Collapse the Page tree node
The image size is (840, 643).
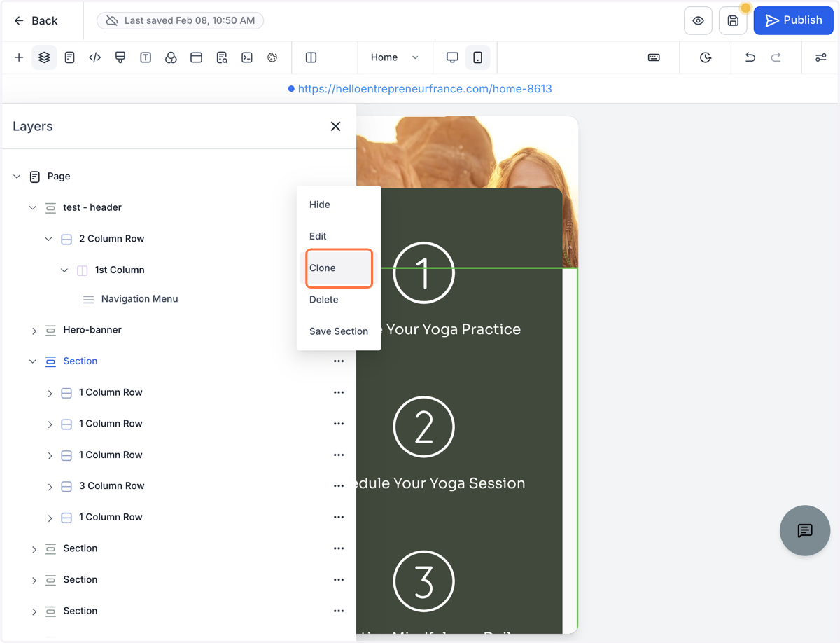(17, 177)
